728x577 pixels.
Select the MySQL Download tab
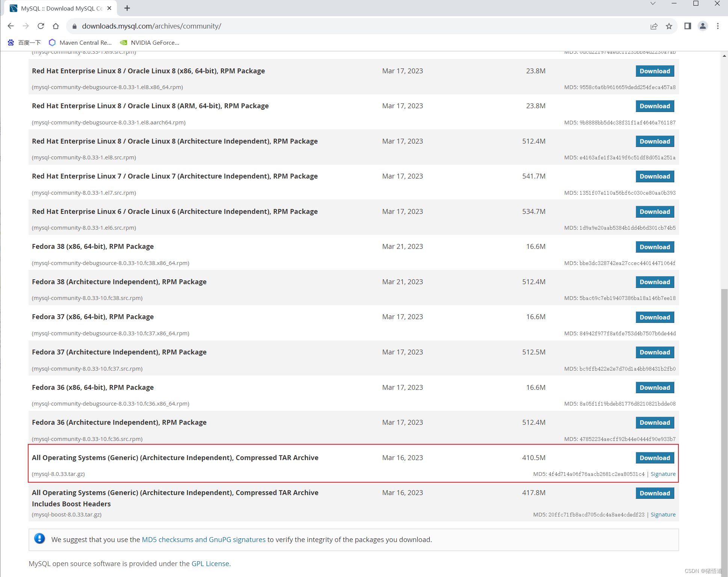pyautogui.click(x=61, y=8)
